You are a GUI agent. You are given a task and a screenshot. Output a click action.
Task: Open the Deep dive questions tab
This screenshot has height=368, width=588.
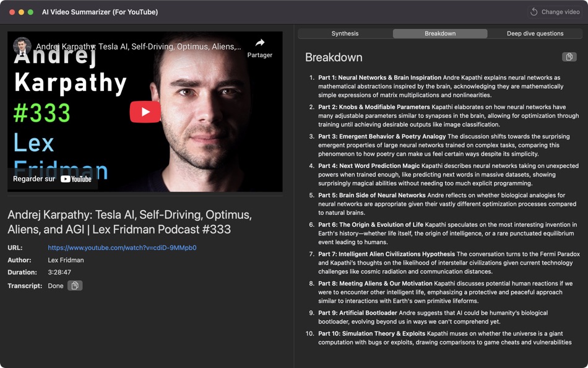[x=535, y=33]
